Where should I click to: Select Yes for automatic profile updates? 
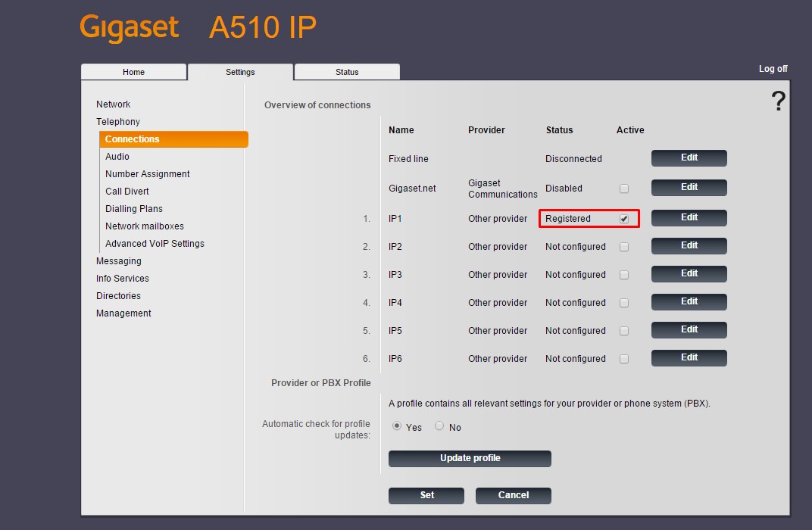(397, 426)
